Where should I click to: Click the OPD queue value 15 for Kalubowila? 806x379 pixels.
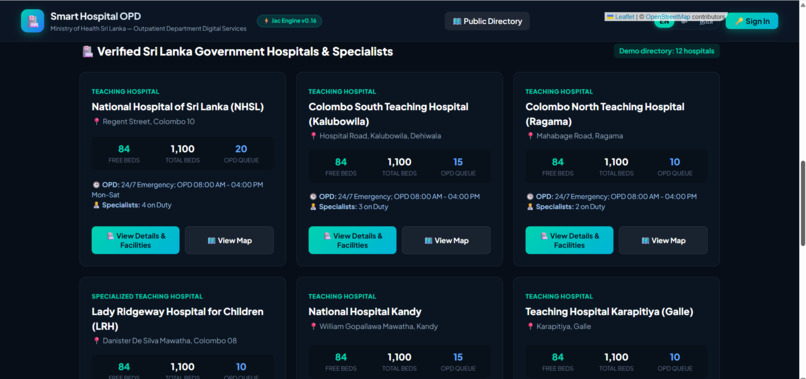click(x=458, y=162)
